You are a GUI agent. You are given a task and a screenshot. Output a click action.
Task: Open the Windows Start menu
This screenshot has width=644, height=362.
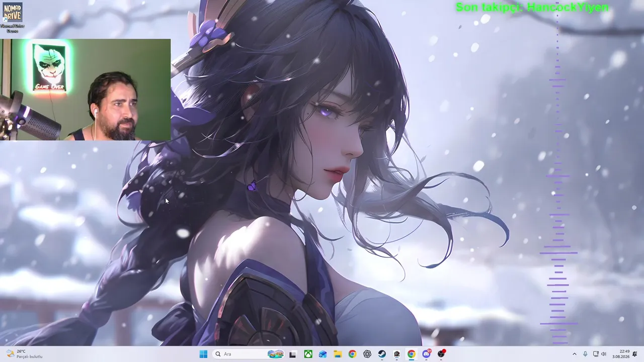(x=203, y=354)
